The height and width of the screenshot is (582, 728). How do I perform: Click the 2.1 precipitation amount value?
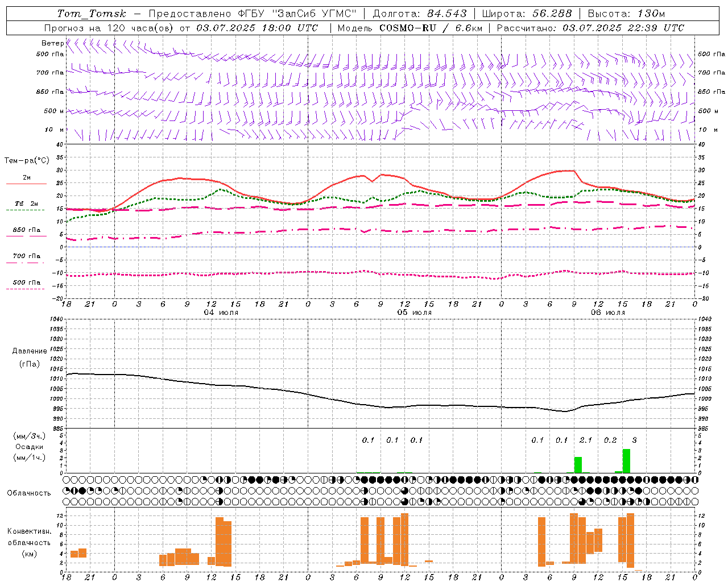pos(585,440)
